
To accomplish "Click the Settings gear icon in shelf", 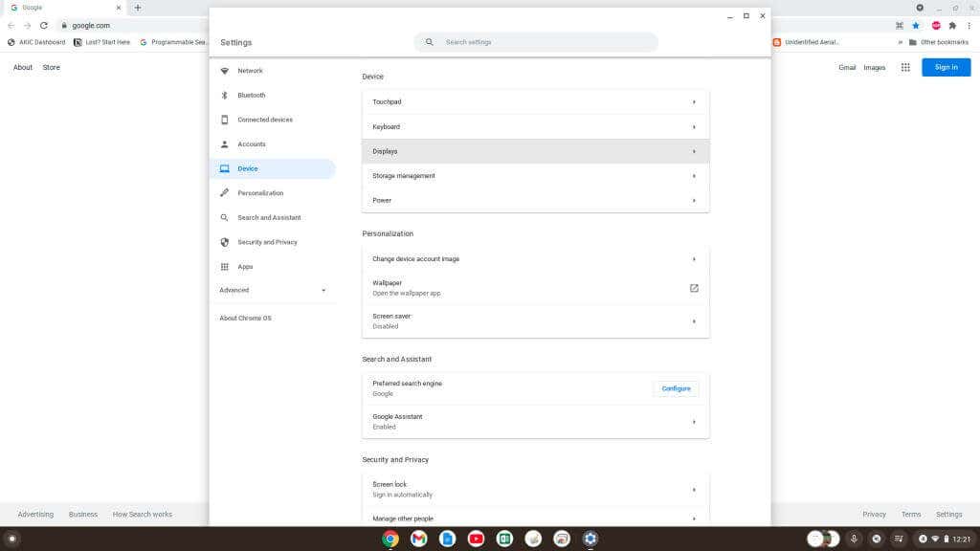I will tap(590, 539).
